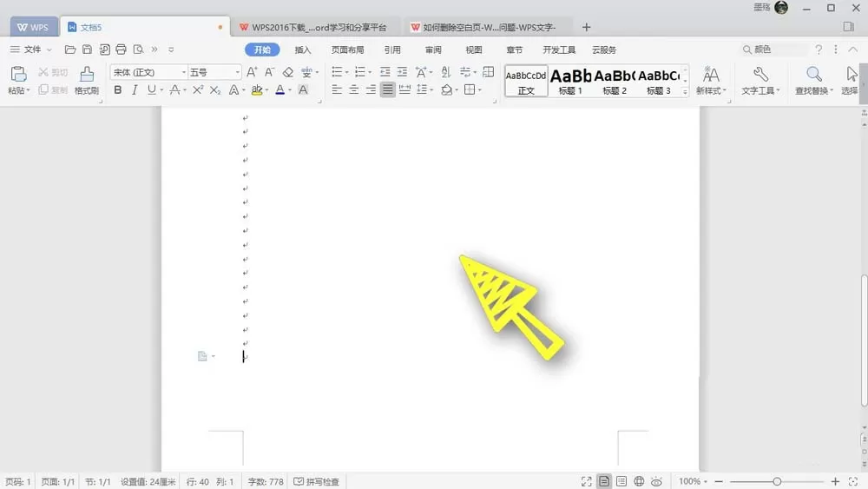
Task: Click the Format Painter (格式刷) icon
Action: click(x=87, y=74)
